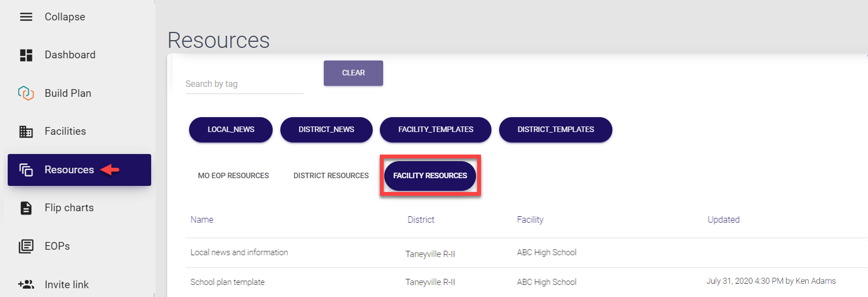The image size is (868, 297).
Task: Click the EOPs library icon
Action: [26, 246]
